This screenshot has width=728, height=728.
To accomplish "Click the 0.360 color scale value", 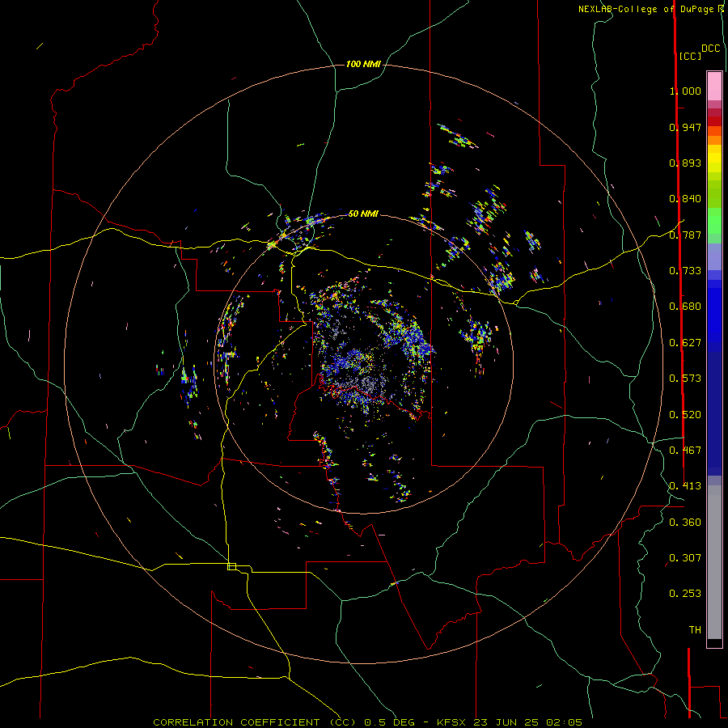I will coord(685,523).
